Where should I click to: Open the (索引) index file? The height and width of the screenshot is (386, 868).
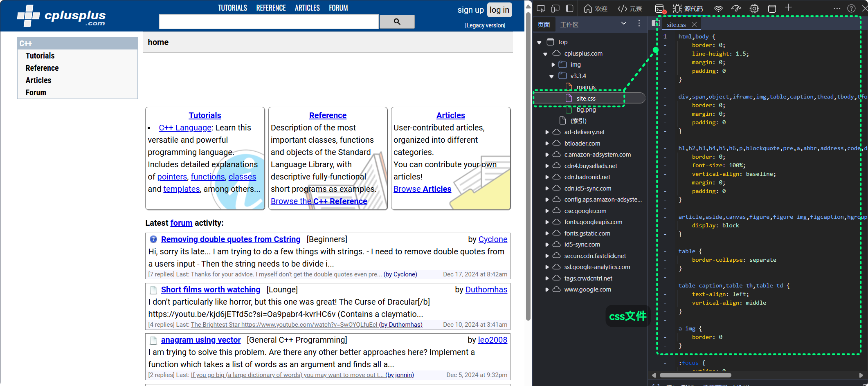(x=578, y=121)
